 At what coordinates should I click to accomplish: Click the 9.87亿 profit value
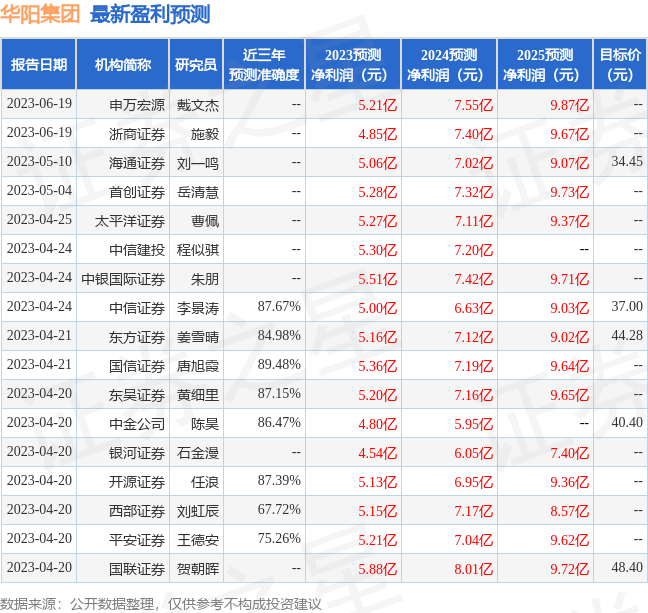[x=569, y=105]
